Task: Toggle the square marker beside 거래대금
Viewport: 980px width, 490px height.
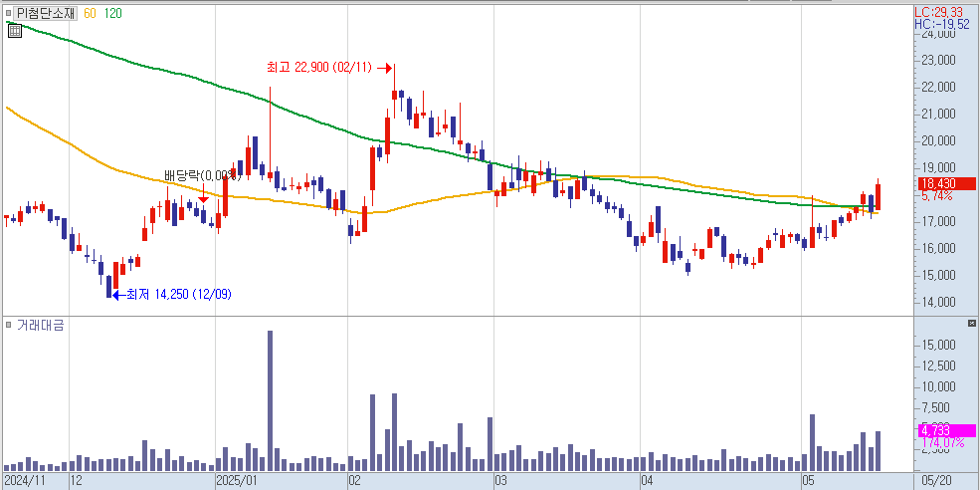Action: coord(9,324)
